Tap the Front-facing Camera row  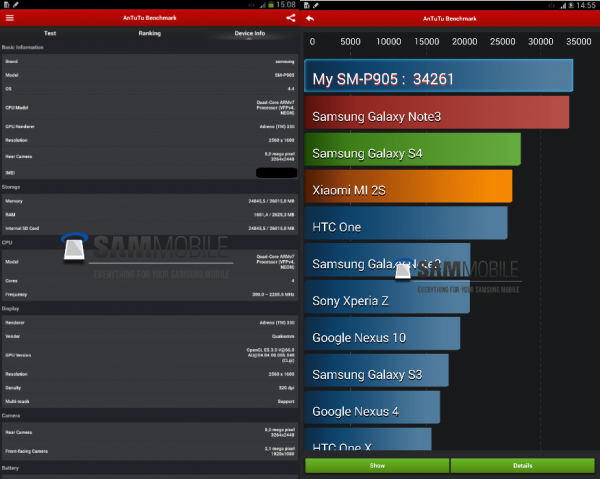pyautogui.click(x=150, y=451)
